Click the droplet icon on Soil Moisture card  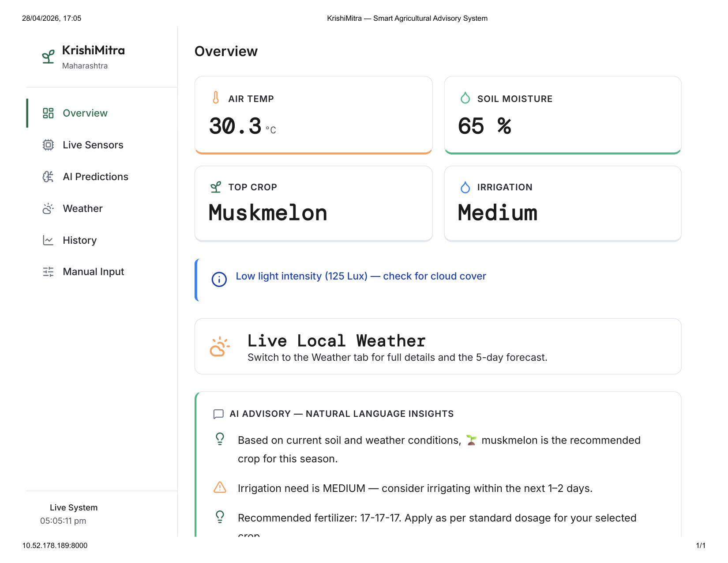tap(465, 98)
